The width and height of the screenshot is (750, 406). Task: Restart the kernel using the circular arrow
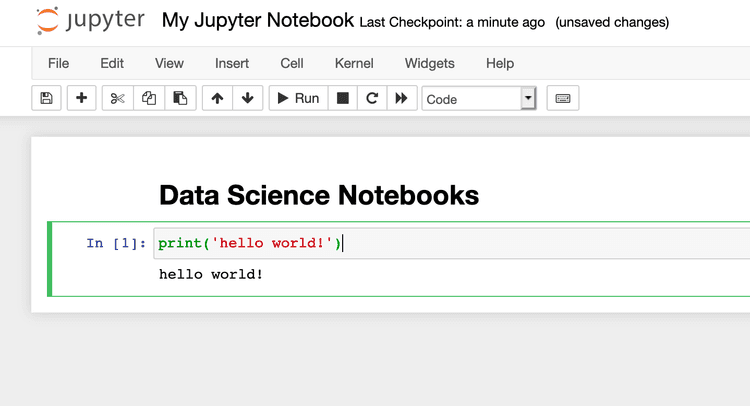pos(372,98)
